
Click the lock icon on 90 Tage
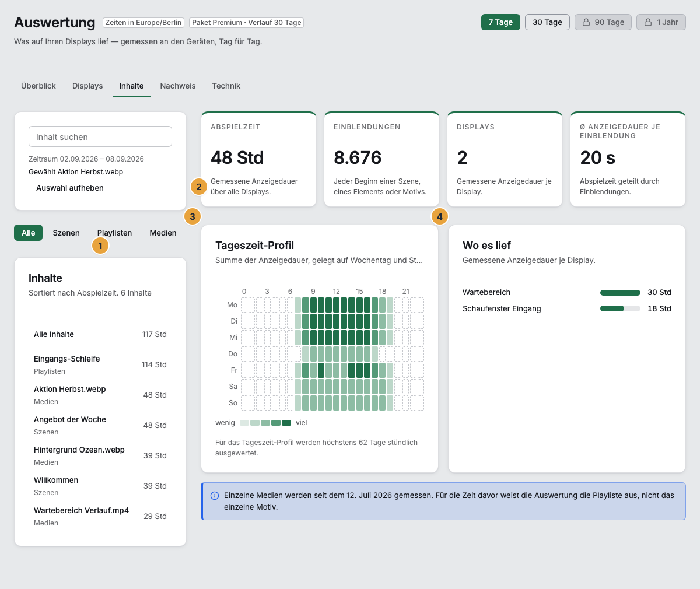click(x=586, y=22)
